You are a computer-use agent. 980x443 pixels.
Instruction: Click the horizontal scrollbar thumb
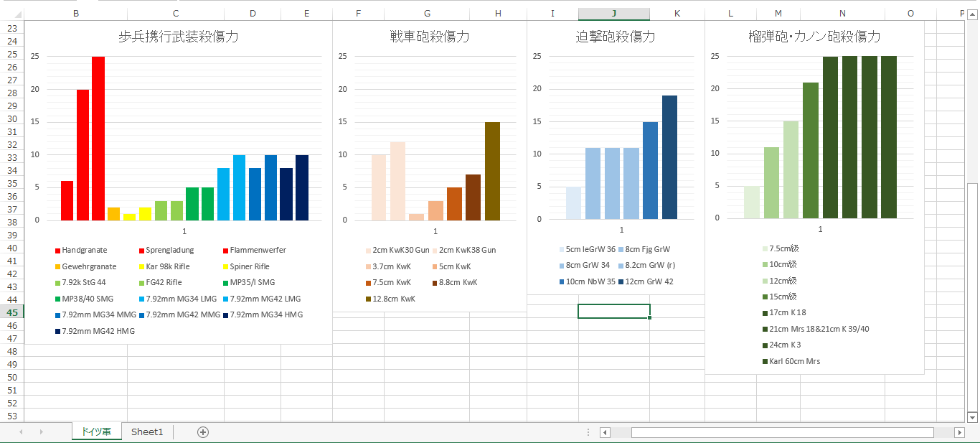[782, 432]
